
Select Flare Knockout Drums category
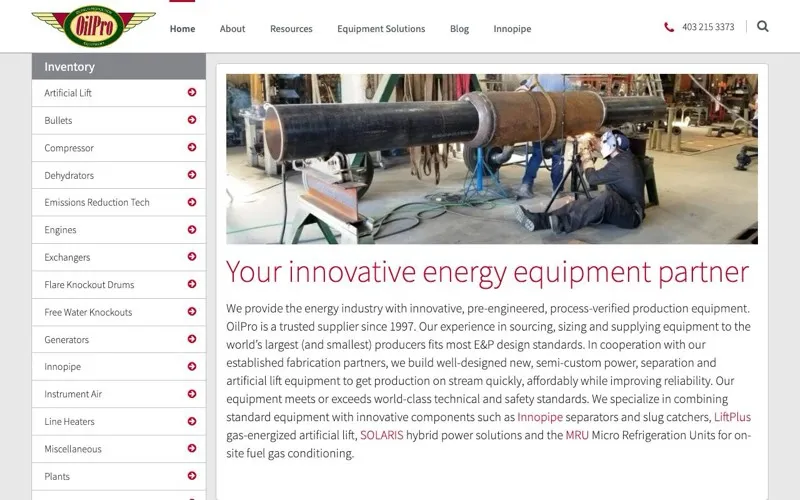tap(119, 285)
